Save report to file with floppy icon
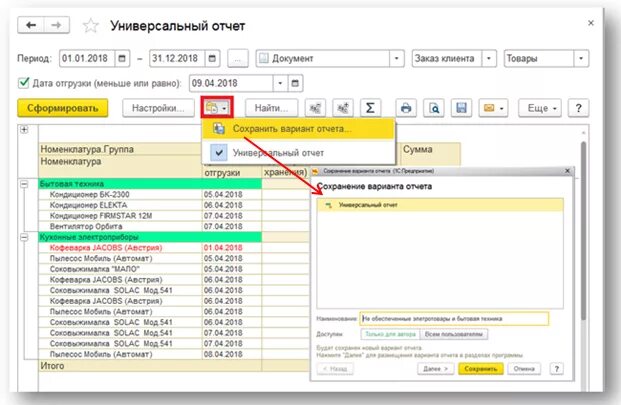The height and width of the screenshot is (405, 621). (461, 108)
